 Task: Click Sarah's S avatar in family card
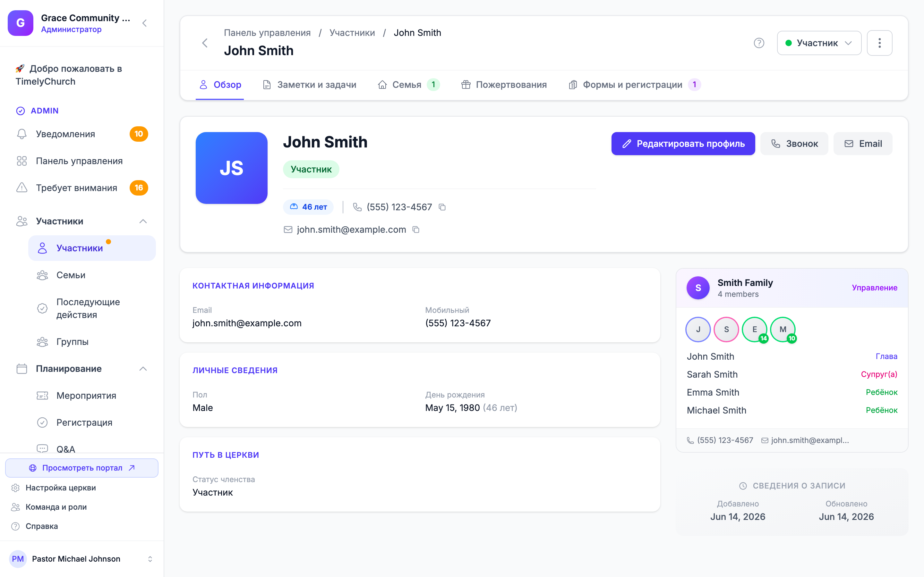[726, 329]
